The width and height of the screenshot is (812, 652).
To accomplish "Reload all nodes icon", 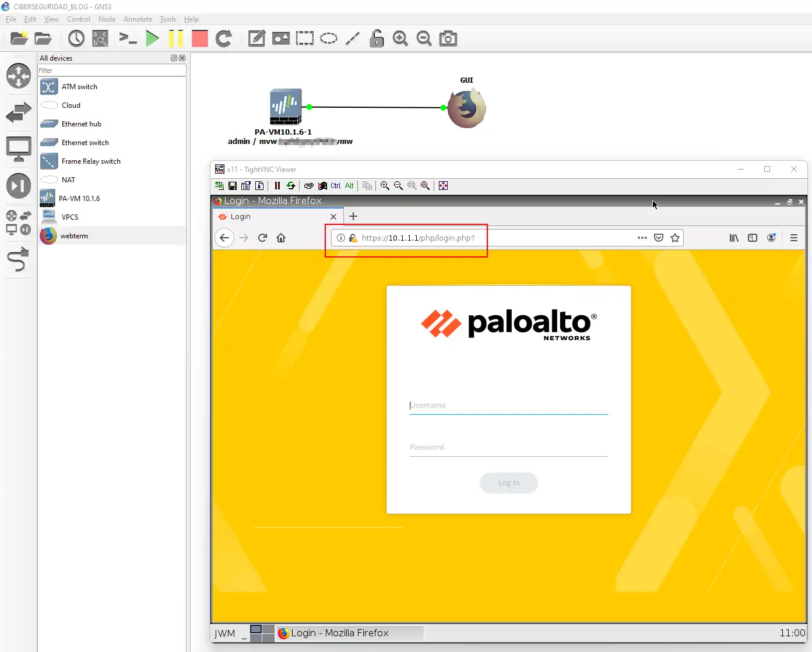I will [224, 38].
